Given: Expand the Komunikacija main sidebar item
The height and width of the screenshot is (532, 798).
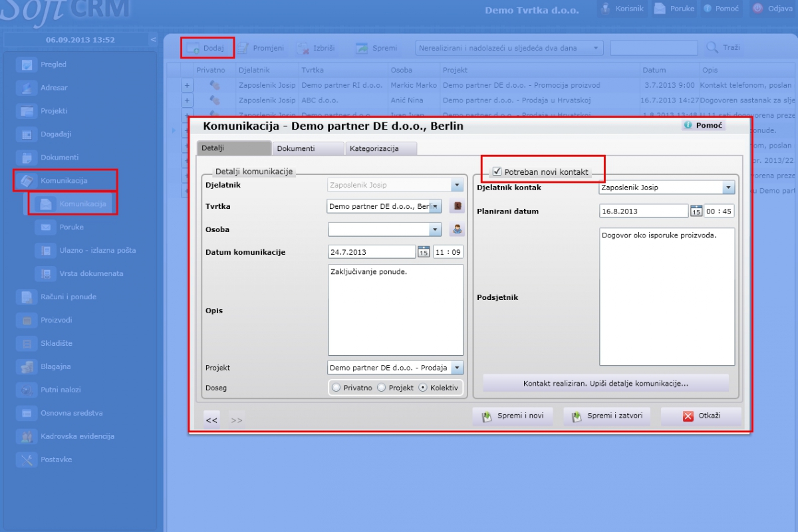Looking at the screenshot, I should click(64, 181).
